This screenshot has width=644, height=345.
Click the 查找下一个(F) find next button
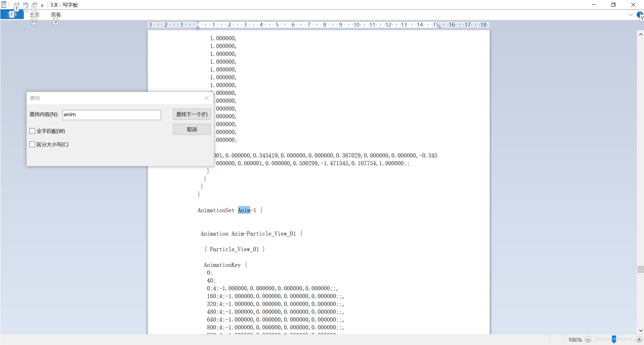click(x=192, y=114)
